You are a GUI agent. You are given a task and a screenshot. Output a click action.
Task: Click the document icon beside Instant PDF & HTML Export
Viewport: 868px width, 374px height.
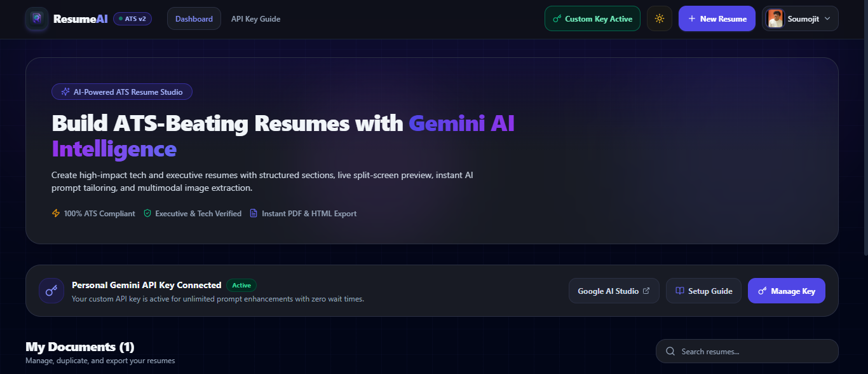254,214
